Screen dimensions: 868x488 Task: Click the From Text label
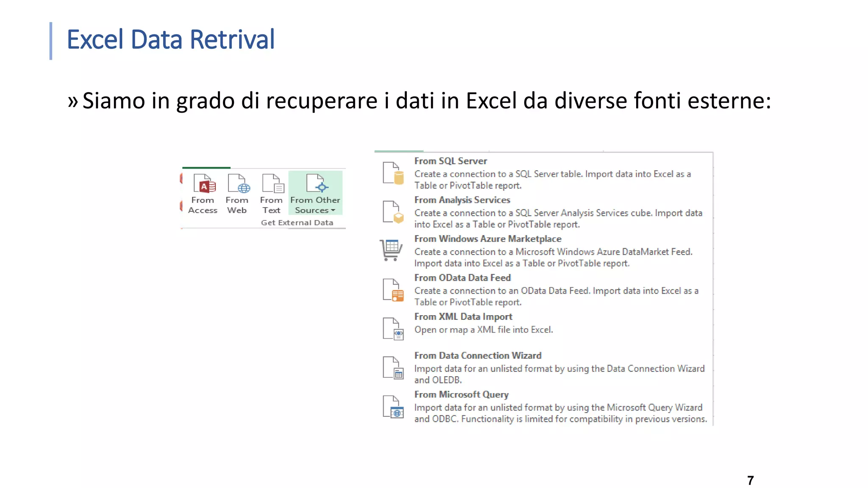pos(271,205)
